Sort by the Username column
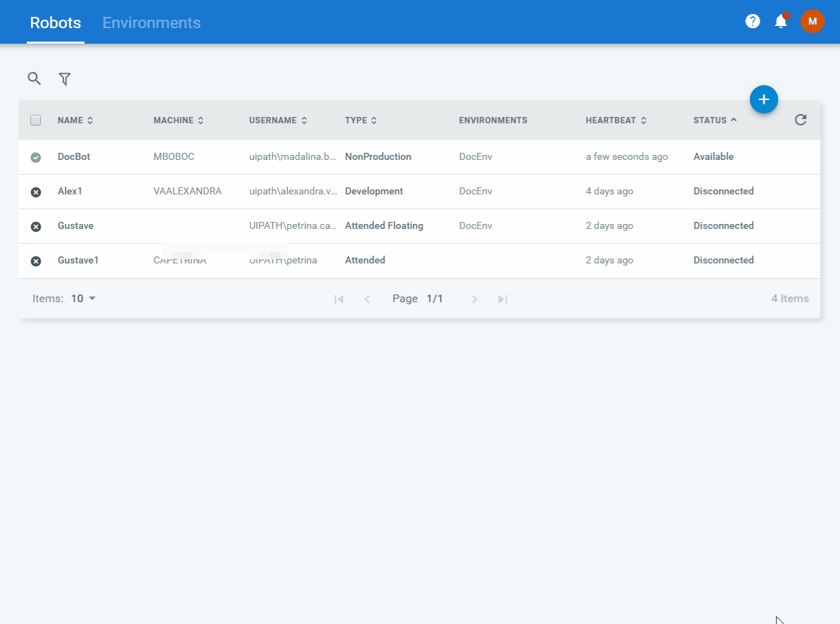 (x=278, y=120)
